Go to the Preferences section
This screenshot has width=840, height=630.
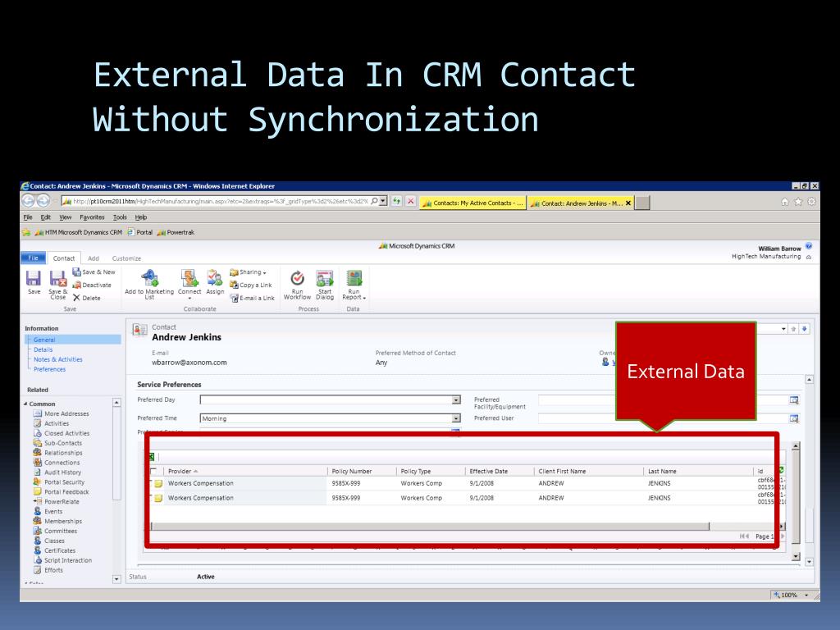point(49,369)
